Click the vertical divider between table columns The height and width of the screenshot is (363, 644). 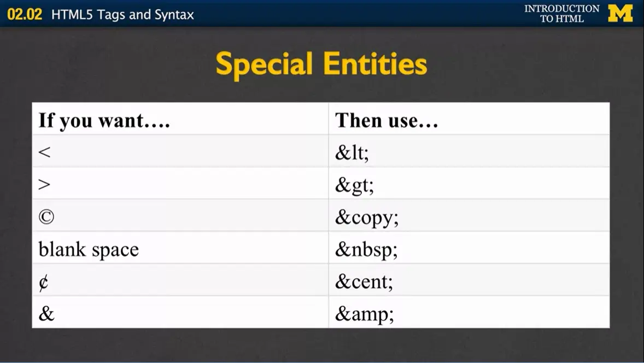pos(329,215)
